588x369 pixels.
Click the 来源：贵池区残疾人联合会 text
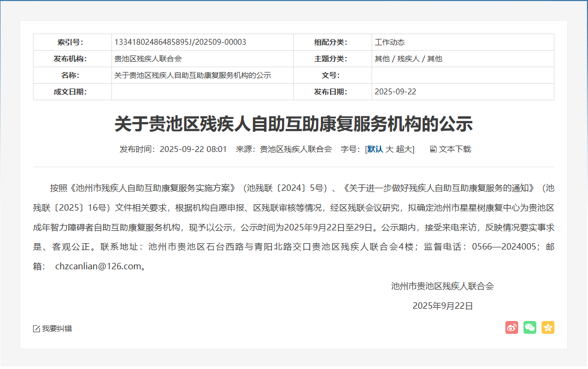[x=284, y=149]
